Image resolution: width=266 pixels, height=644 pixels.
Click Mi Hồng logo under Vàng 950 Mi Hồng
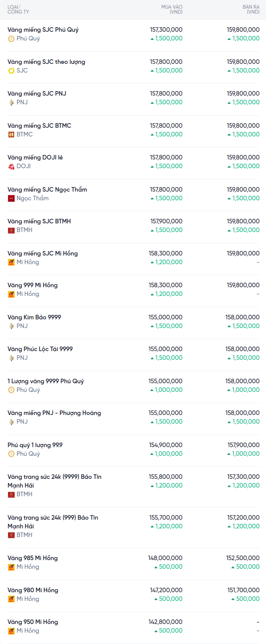click(x=11, y=631)
